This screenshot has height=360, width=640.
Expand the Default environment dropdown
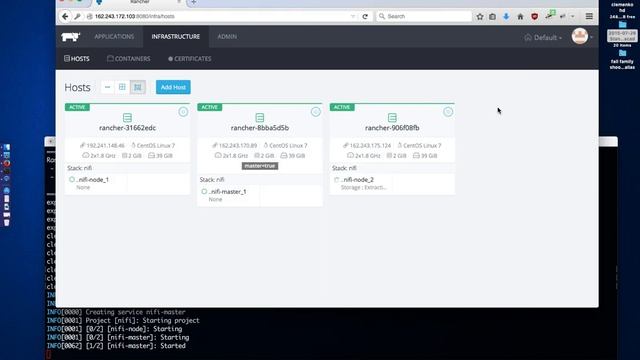[543, 38]
